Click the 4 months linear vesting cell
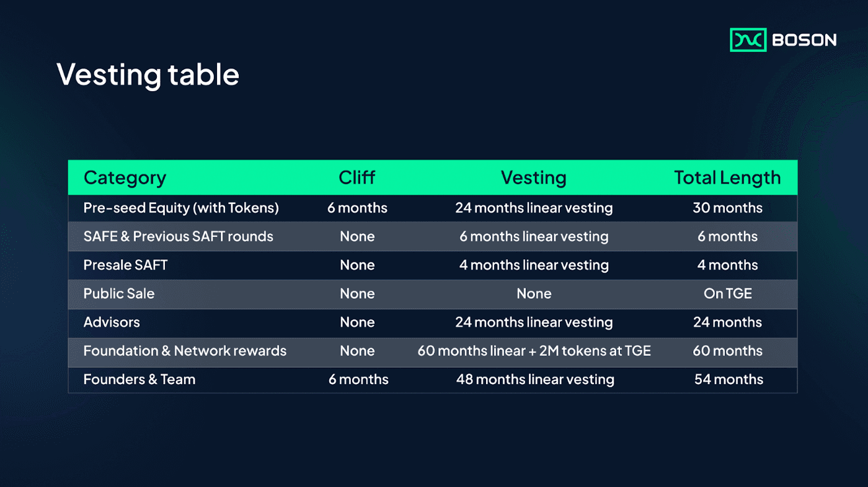The height and width of the screenshot is (487, 868). (534, 265)
